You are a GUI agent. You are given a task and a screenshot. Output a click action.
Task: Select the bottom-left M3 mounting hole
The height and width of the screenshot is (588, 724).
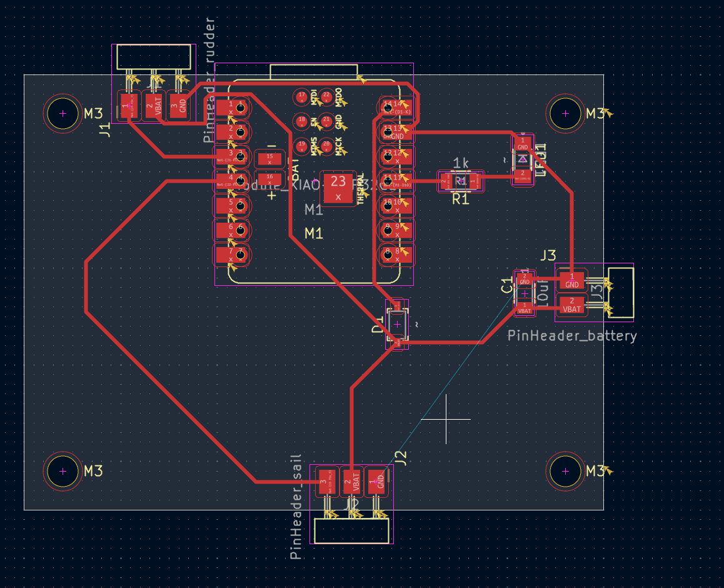click(x=63, y=471)
